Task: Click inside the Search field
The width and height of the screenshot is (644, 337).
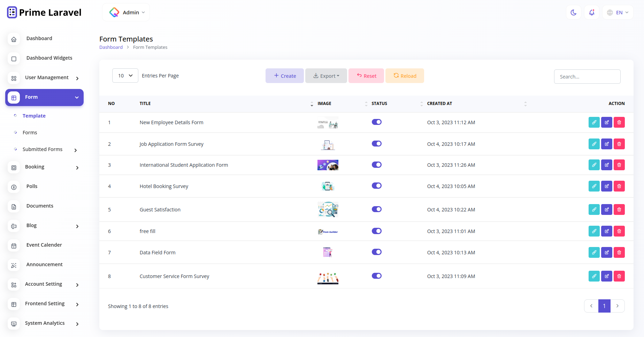Action: click(x=587, y=76)
